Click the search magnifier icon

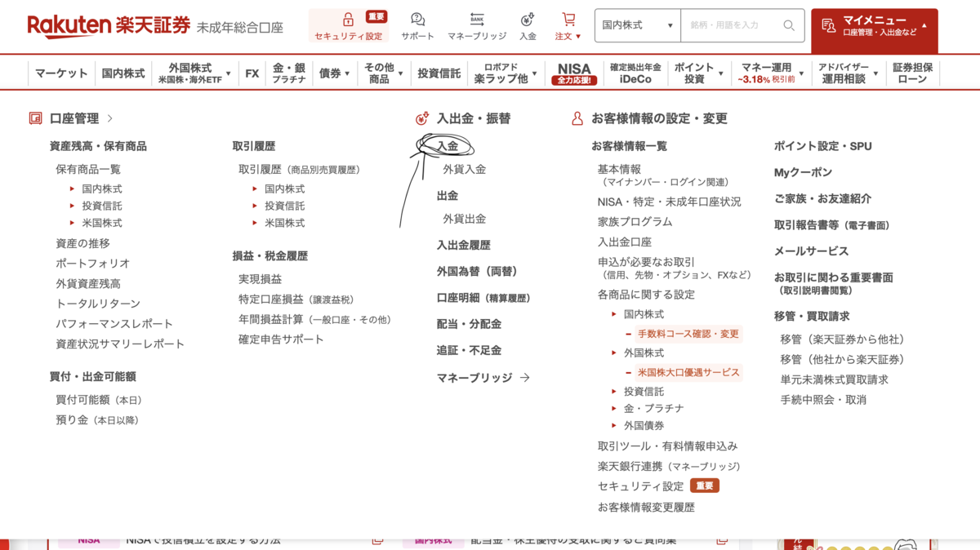[788, 25]
